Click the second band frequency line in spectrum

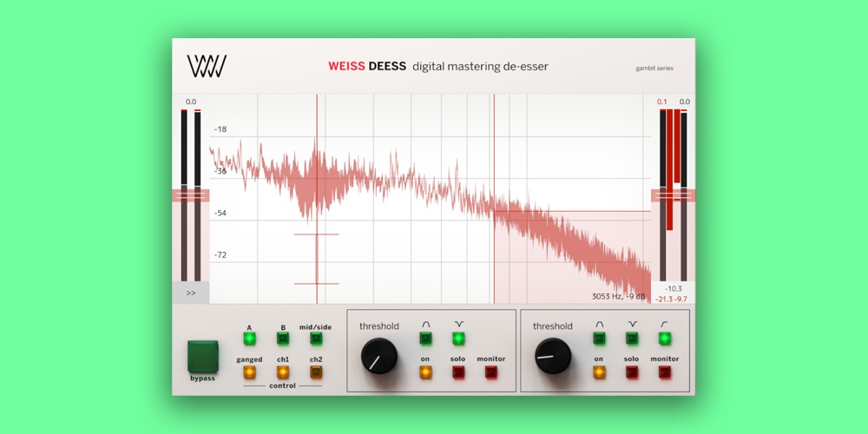(x=494, y=198)
